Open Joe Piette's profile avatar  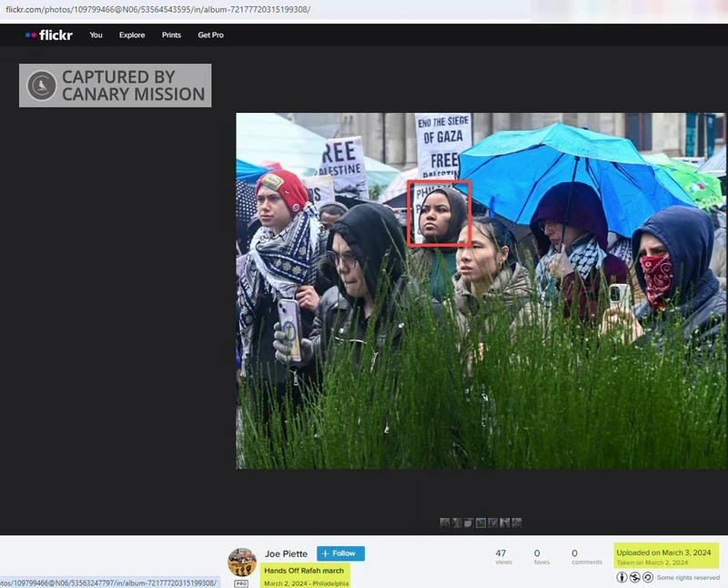[x=242, y=562]
